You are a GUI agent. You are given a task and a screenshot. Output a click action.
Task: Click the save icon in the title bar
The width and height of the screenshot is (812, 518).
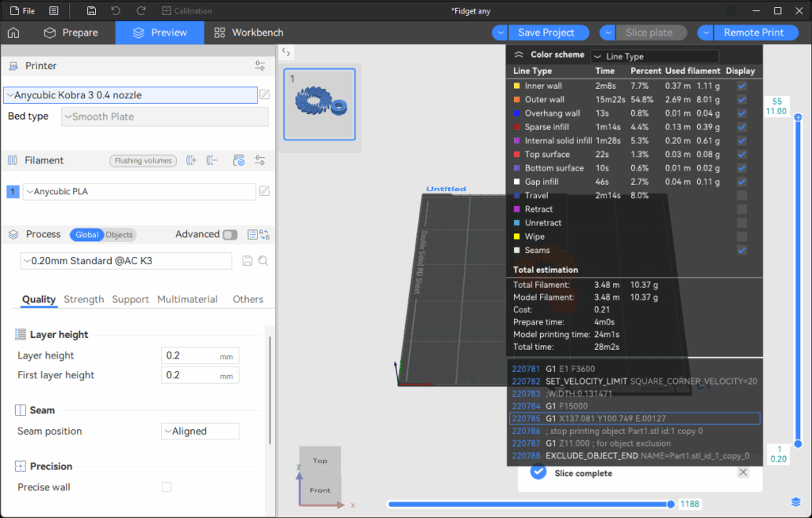[92, 11]
